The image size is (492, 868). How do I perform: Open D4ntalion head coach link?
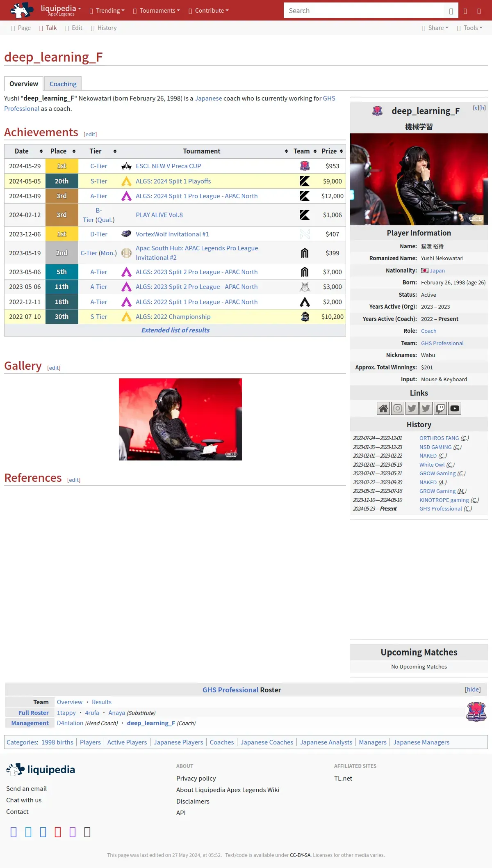point(70,723)
